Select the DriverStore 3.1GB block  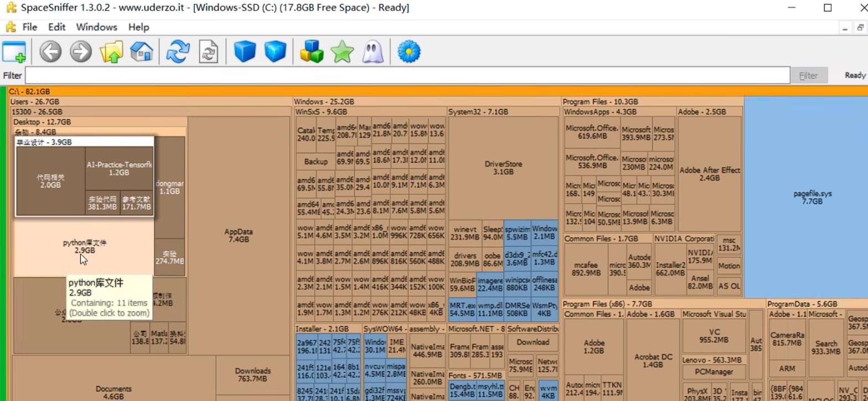[503, 168]
